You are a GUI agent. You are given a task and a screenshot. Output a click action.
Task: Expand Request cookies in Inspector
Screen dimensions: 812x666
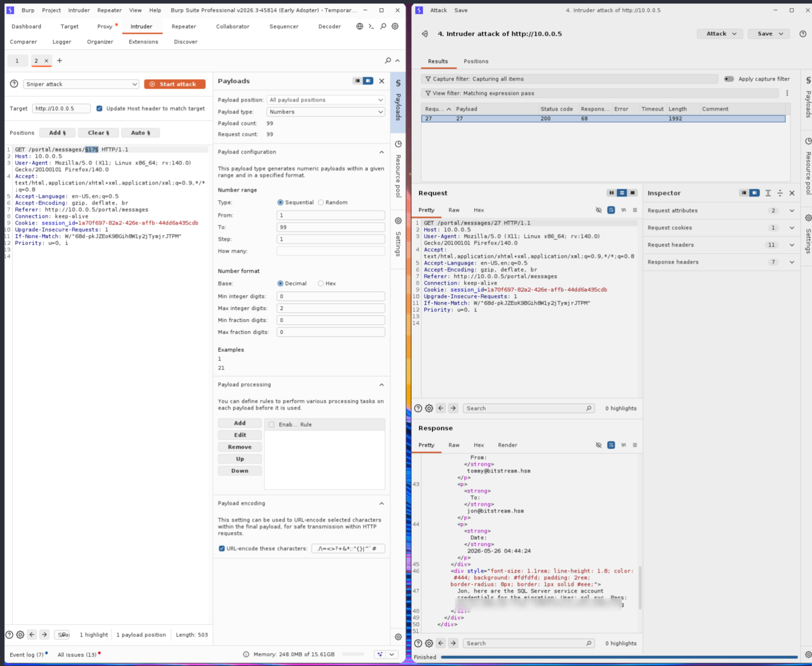792,228
